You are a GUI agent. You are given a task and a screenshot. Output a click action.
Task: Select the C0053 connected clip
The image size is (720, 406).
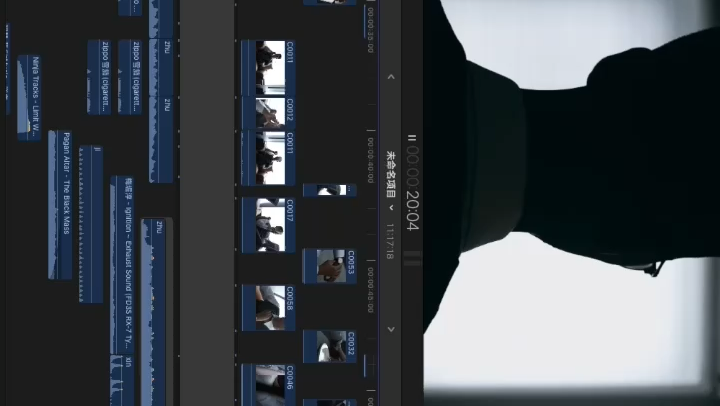(330, 266)
